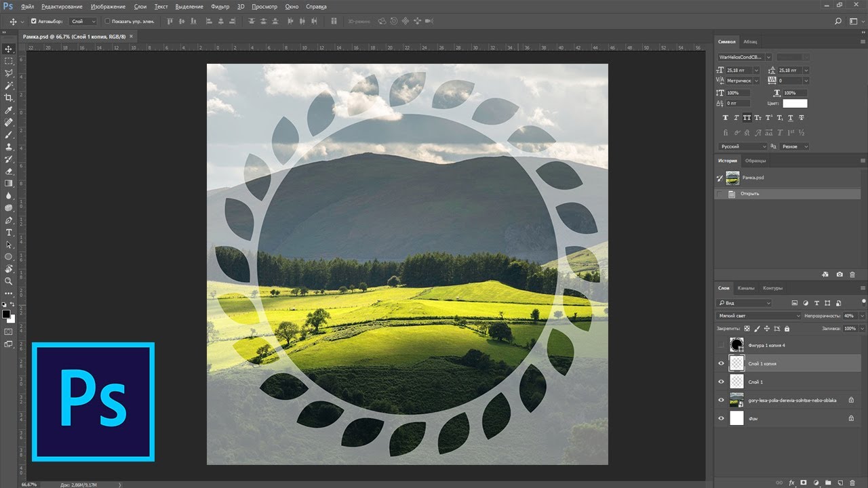Lock transparent pixels of layer
Viewport: 868px width, 488px height.
[x=747, y=329]
